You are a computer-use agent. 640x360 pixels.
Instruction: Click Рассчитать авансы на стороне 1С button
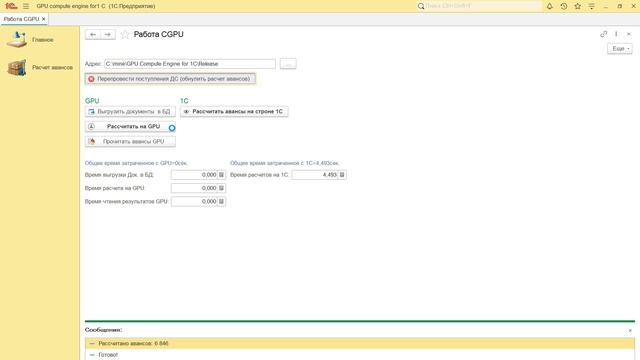pos(234,111)
